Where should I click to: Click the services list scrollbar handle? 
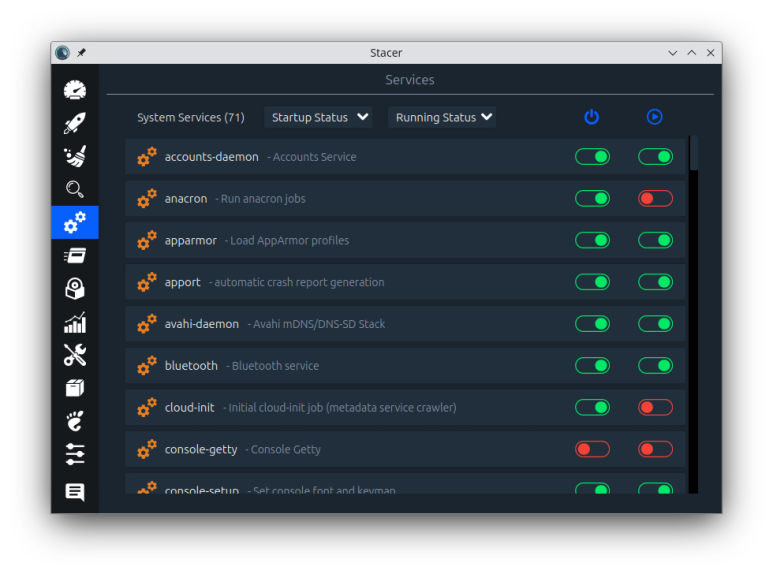(694, 153)
